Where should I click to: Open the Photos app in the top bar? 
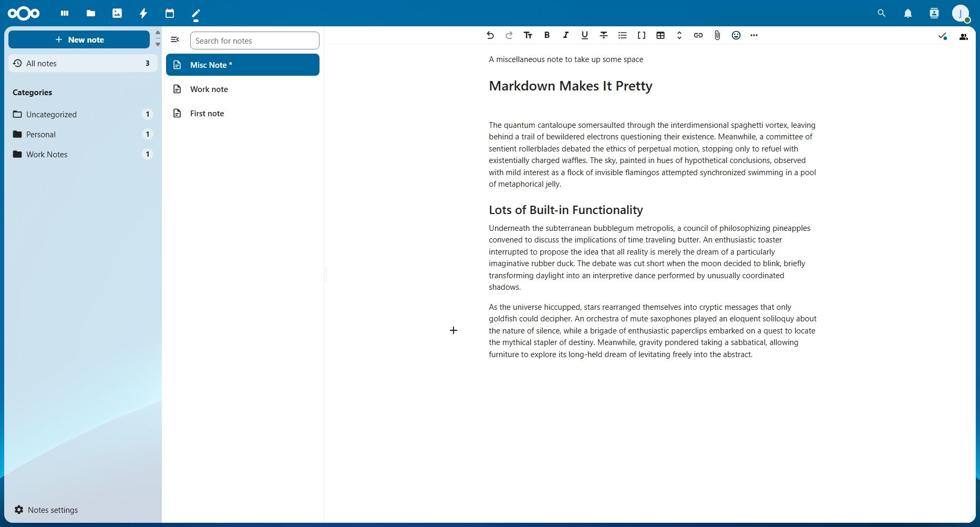click(x=117, y=13)
